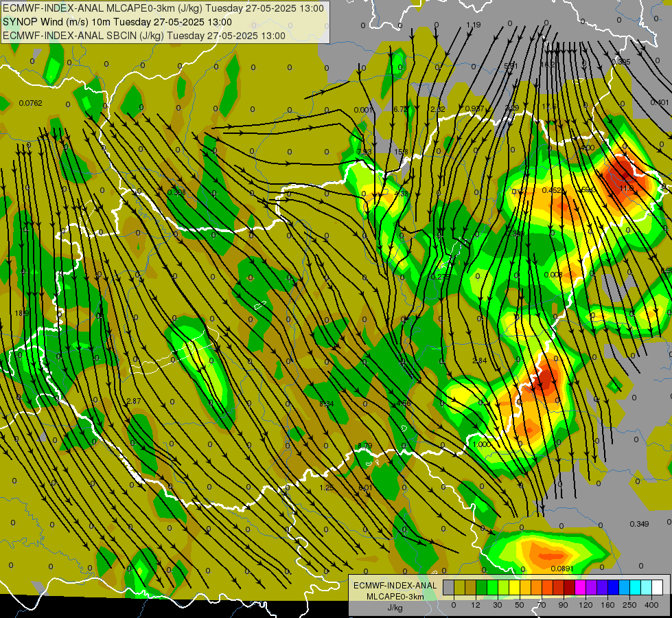Click the map value 11.0 in red area

coord(626,188)
